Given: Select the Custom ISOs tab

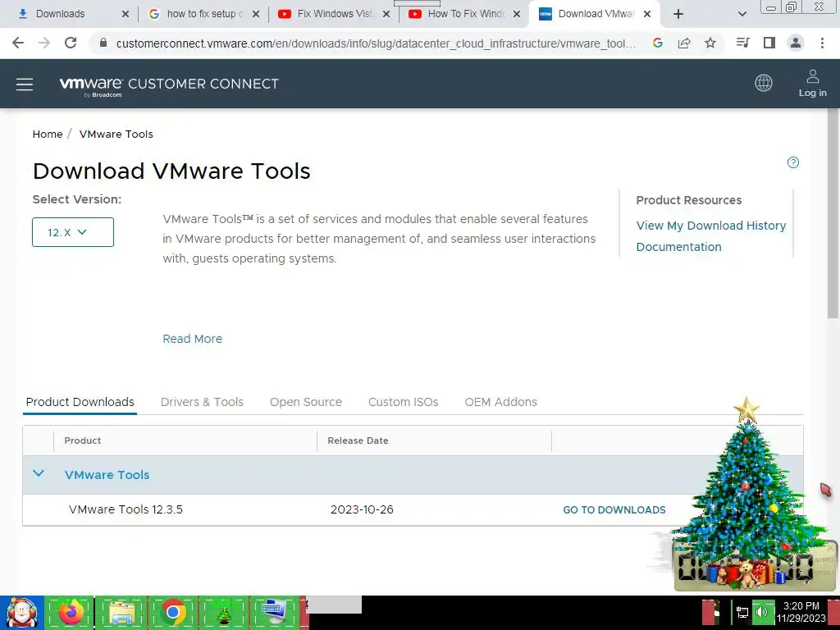Looking at the screenshot, I should (404, 402).
